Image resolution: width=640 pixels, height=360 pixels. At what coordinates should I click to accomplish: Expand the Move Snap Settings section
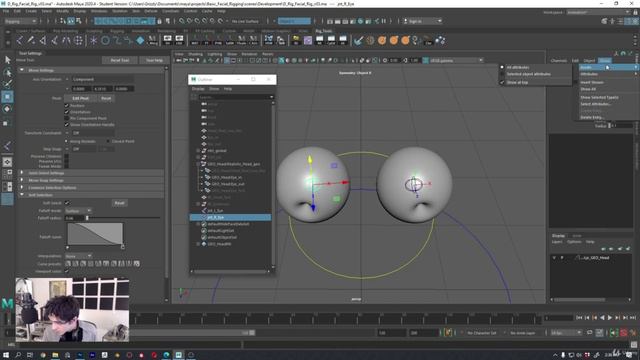point(22,180)
